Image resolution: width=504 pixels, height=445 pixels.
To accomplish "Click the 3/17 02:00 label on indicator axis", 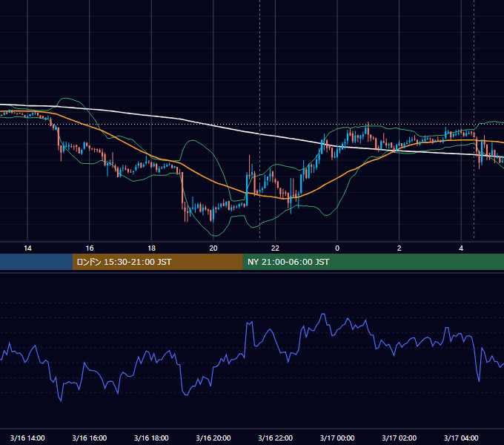I will pyautogui.click(x=399, y=438).
